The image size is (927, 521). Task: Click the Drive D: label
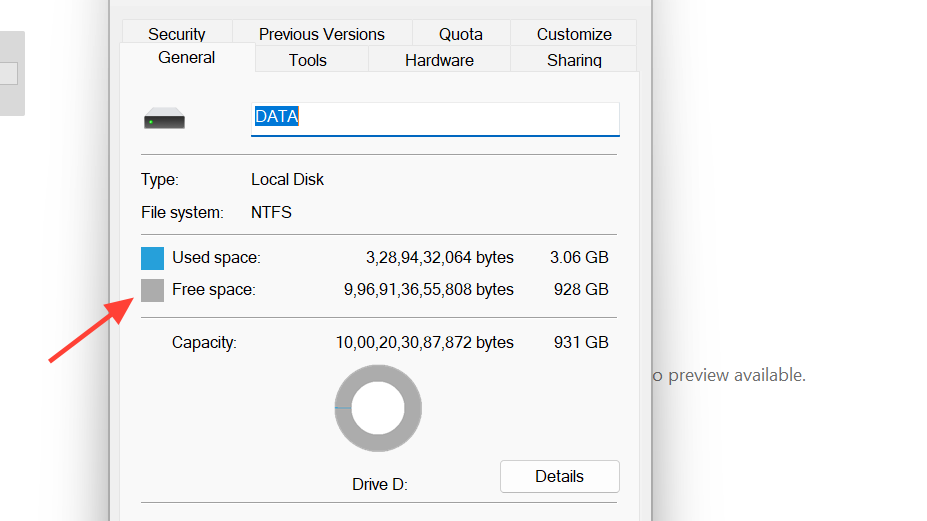380,485
